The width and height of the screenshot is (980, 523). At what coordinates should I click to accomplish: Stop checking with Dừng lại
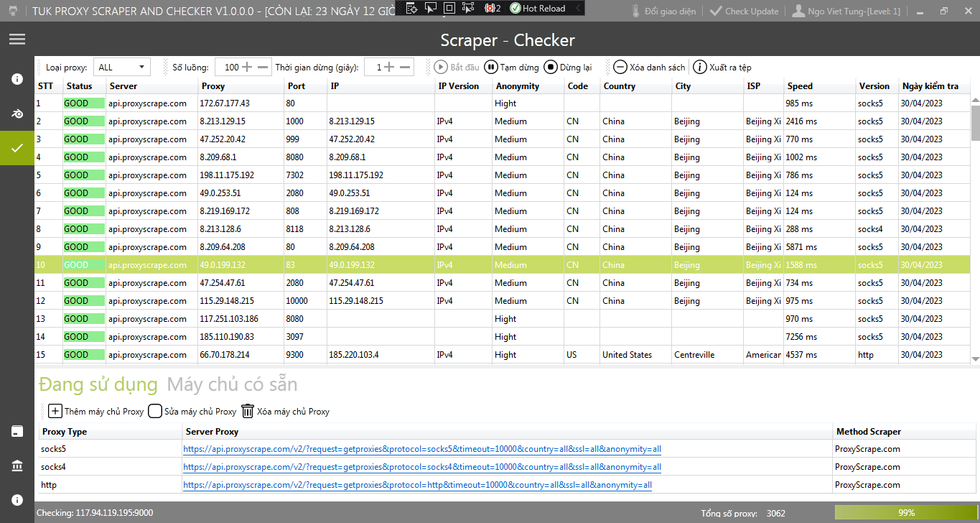(568, 68)
